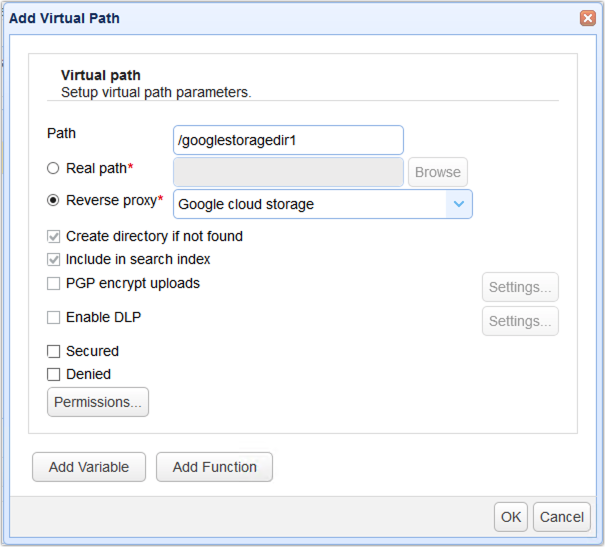
Task: Open Enable DLP Settings button
Action: coord(520,321)
